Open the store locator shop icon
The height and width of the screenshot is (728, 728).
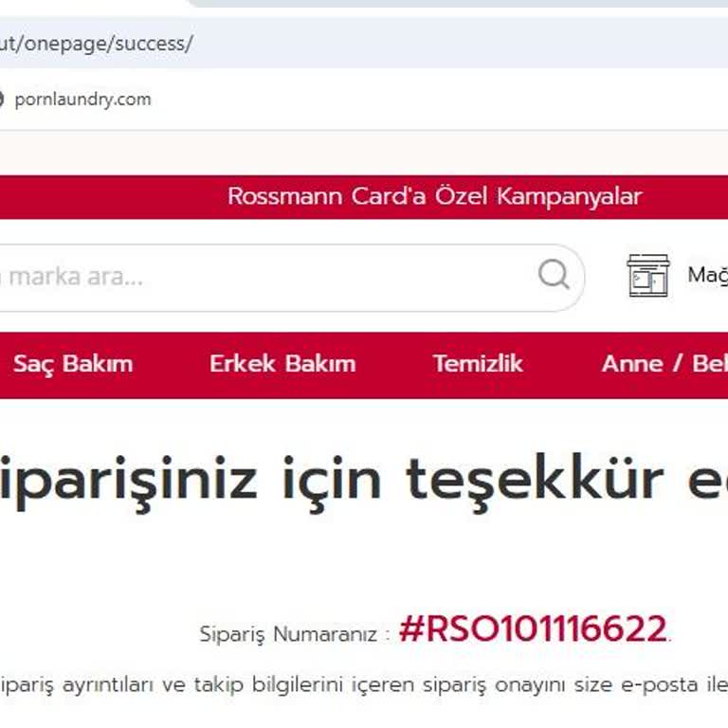coord(648,275)
